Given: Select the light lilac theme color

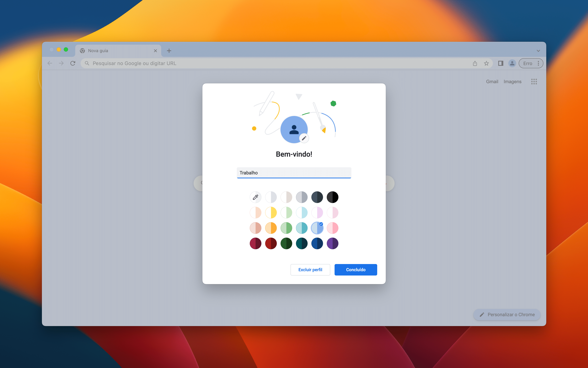Looking at the screenshot, I should tap(317, 212).
